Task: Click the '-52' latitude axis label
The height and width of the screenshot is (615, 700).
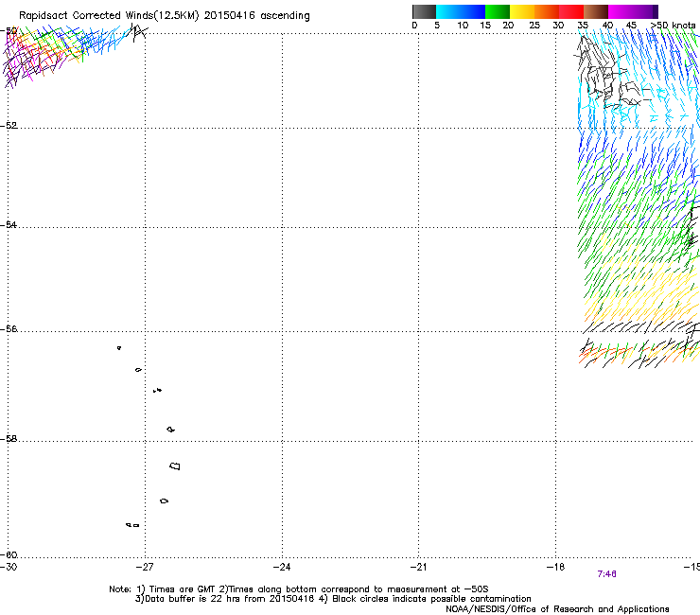Action: pos(9,126)
